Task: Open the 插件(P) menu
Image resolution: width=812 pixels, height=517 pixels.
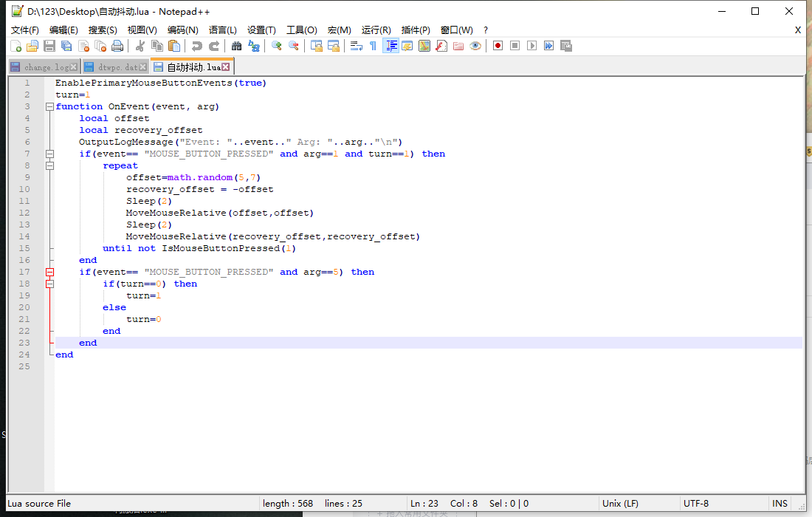Action: [x=416, y=30]
